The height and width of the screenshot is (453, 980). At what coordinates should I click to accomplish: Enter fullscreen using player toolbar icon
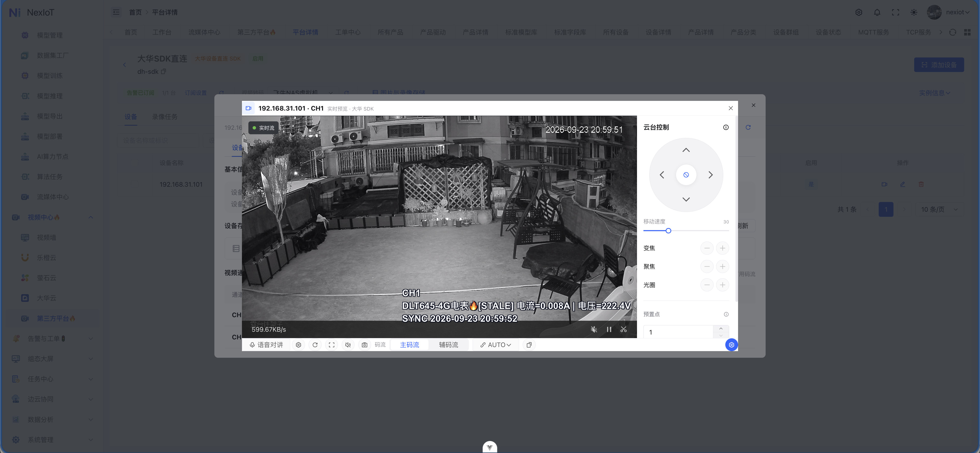point(331,344)
